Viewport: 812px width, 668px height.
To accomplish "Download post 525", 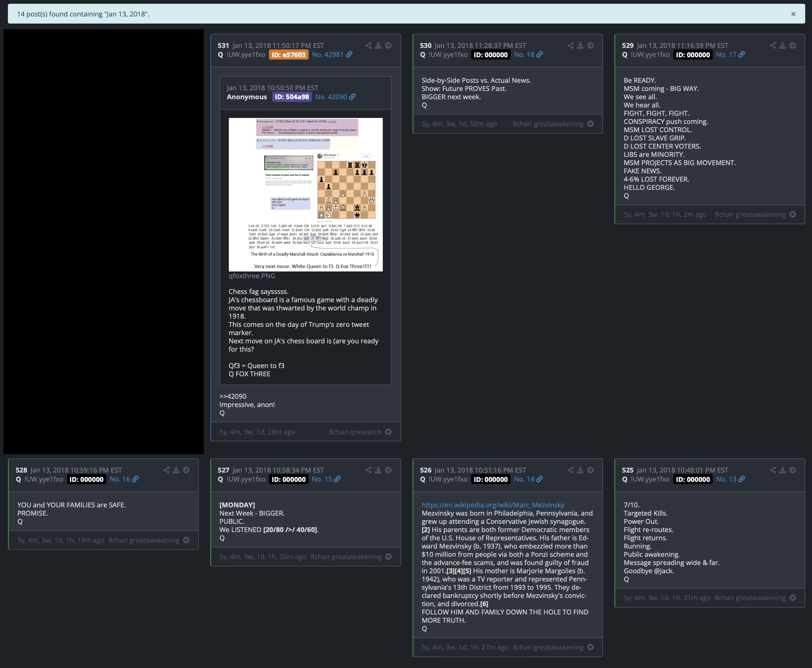I will tap(782, 470).
